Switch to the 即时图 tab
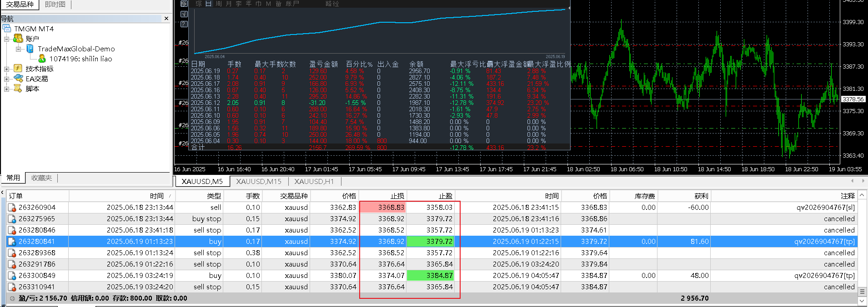 [x=55, y=4]
